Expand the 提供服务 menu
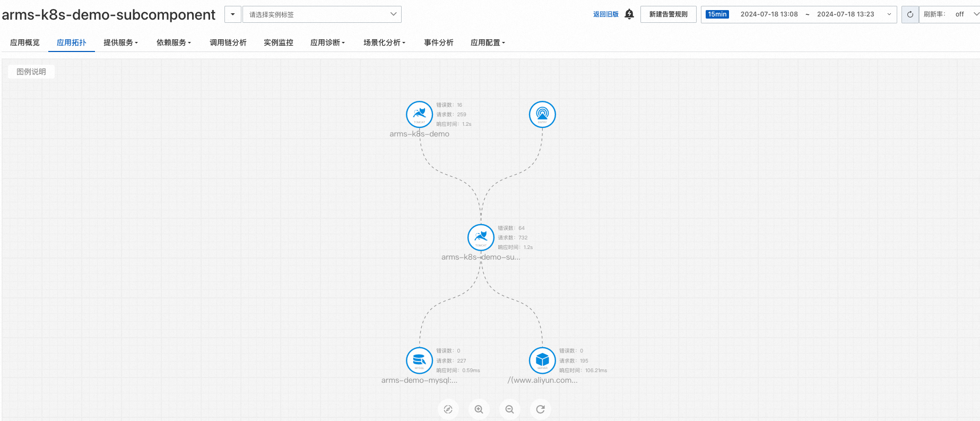Viewport: 980px width, 421px height. tap(120, 42)
